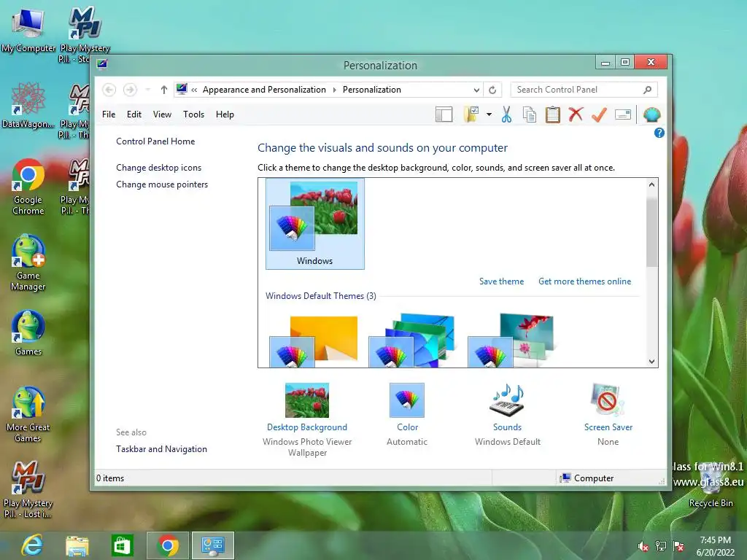The height and width of the screenshot is (560, 747).
Task: Open Windows Store from taskbar
Action: [122, 545]
